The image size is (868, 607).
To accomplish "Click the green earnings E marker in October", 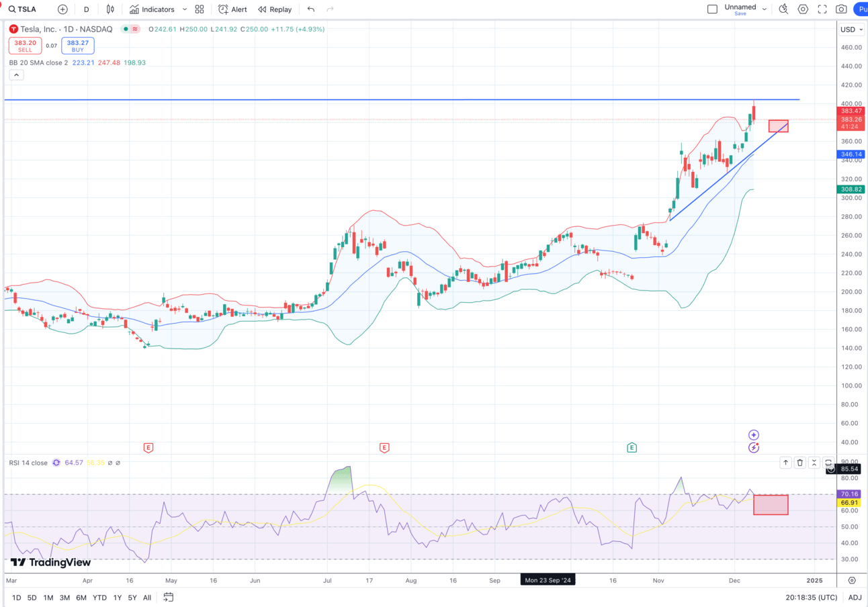I will (632, 448).
